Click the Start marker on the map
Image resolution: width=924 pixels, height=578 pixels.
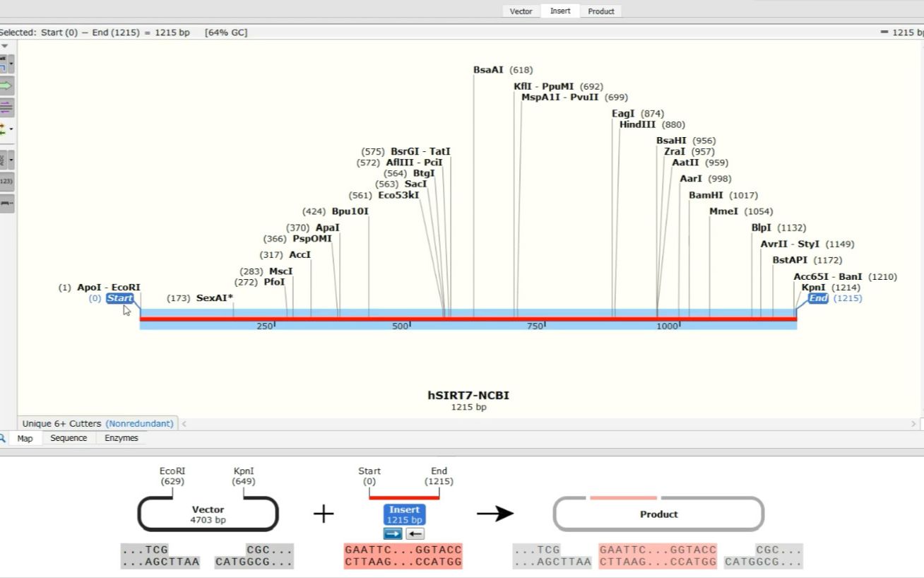coord(120,298)
